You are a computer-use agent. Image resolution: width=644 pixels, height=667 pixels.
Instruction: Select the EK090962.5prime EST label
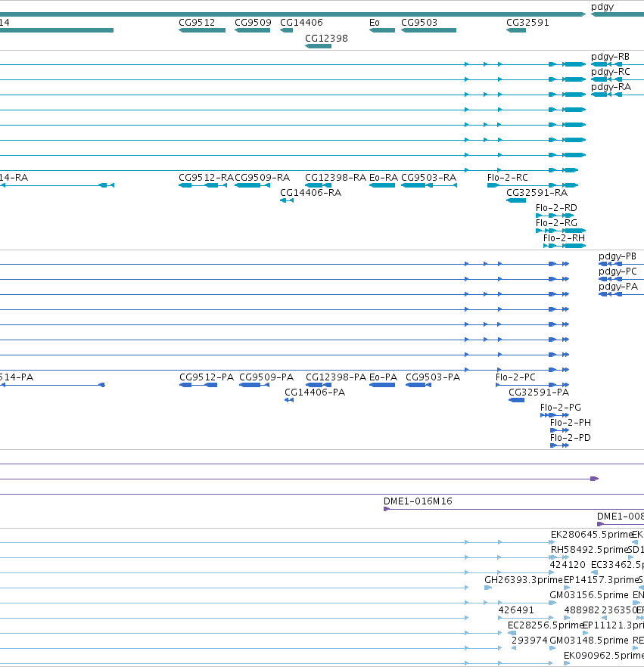[x=603, y=656]
